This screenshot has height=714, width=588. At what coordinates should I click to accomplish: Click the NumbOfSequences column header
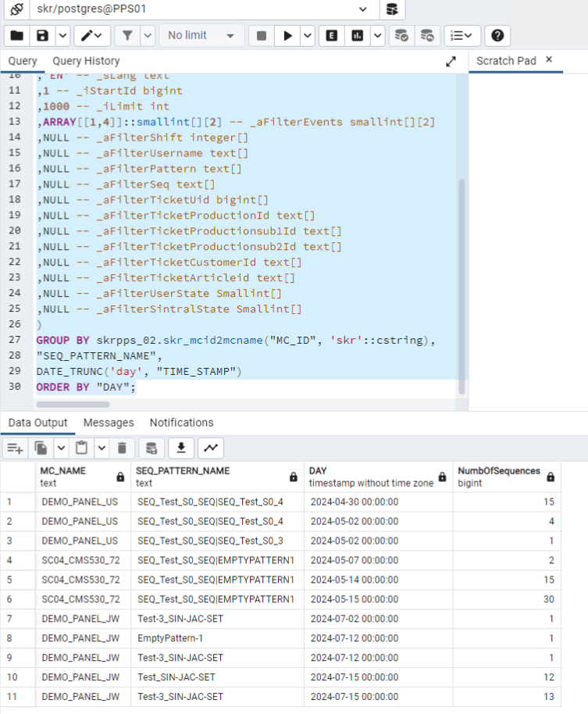point(507,477)
